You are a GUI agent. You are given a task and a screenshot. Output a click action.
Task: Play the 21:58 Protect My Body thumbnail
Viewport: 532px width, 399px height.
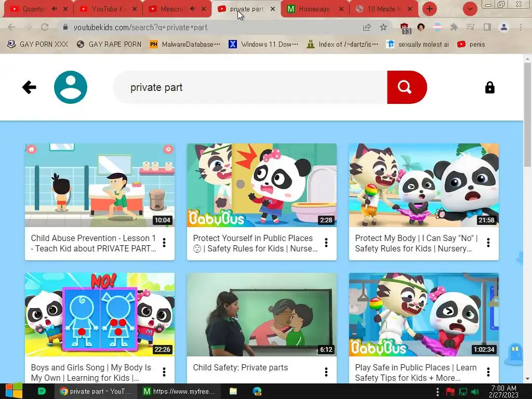[424, 185]
